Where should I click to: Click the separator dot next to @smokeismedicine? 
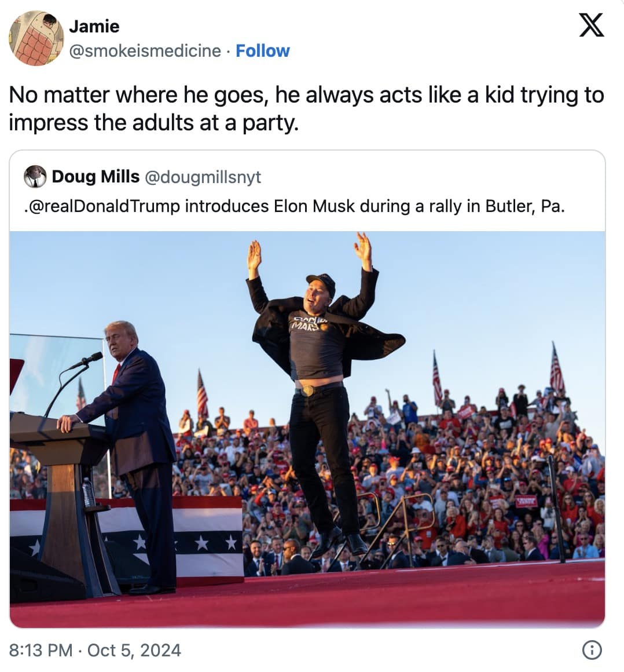pyautogui.click(x=229, y=51)
